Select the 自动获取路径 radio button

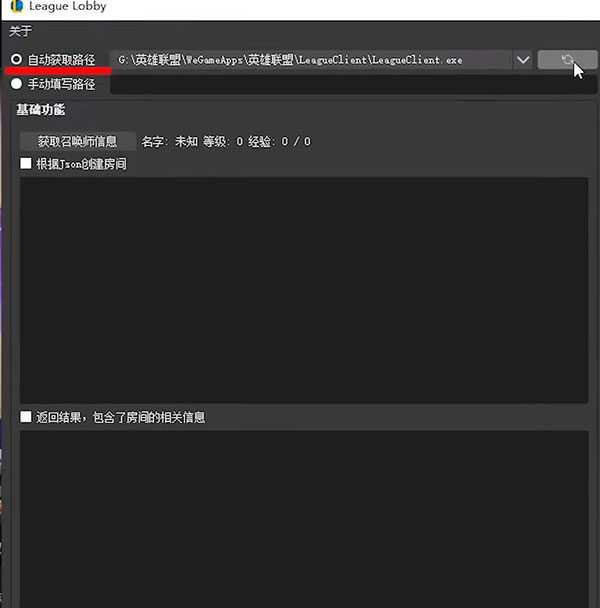point(16,59)
